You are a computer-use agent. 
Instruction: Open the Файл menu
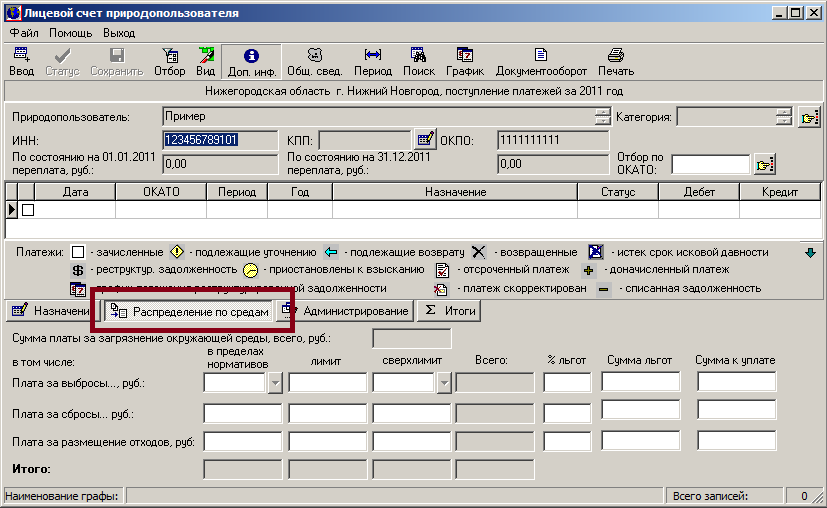(24, 33)
